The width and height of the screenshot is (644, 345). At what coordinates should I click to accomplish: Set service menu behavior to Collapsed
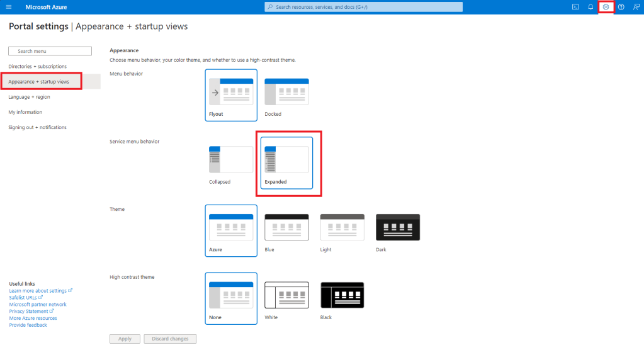coord(231,162)
